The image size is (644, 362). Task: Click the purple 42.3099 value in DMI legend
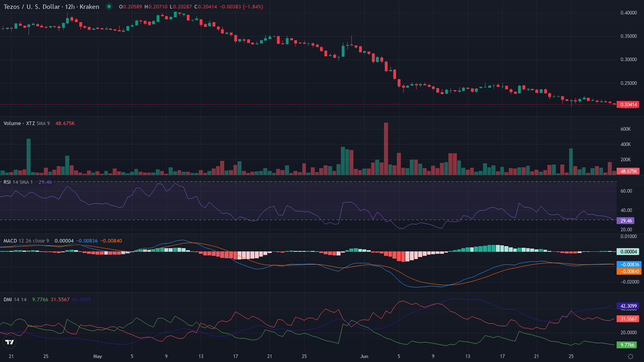pyautogui.click(x=81, y=300)
